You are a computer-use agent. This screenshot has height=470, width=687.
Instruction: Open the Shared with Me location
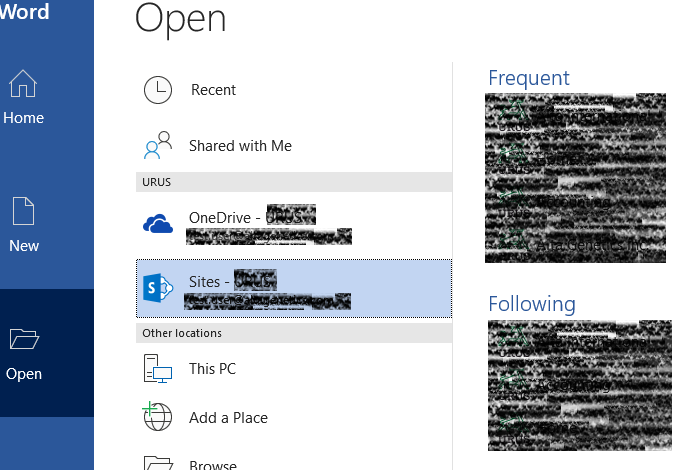(240, 146)
